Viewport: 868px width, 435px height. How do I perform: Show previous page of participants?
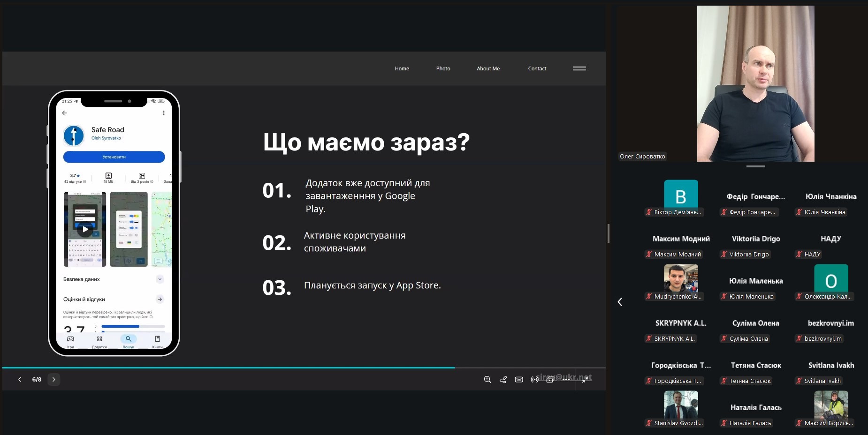(620, 302)
